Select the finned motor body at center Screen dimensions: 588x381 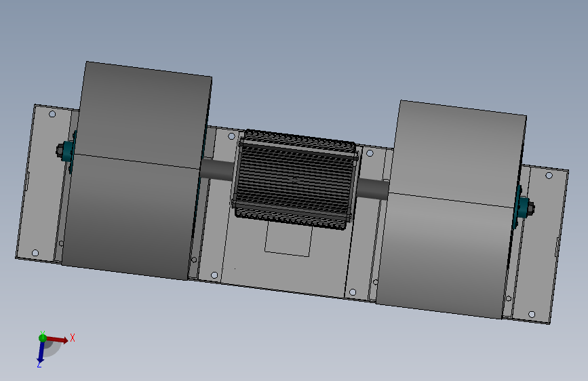tap(295, 180)
